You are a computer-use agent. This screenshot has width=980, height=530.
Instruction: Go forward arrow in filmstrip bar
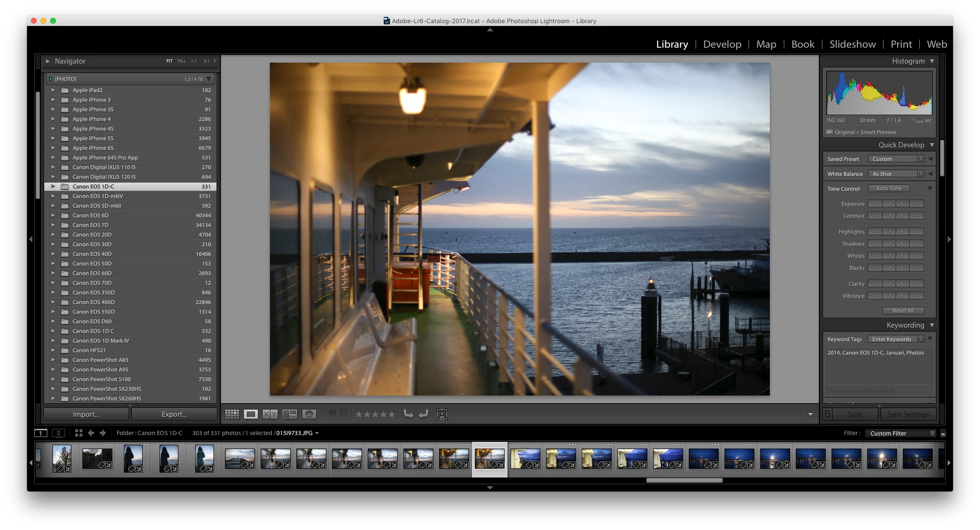coord(103,433)
